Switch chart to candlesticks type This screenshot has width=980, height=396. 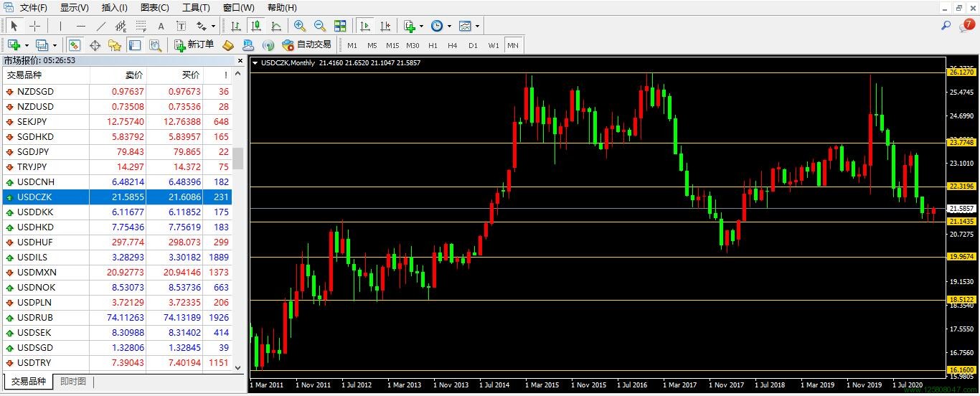[x=255, y=26]
